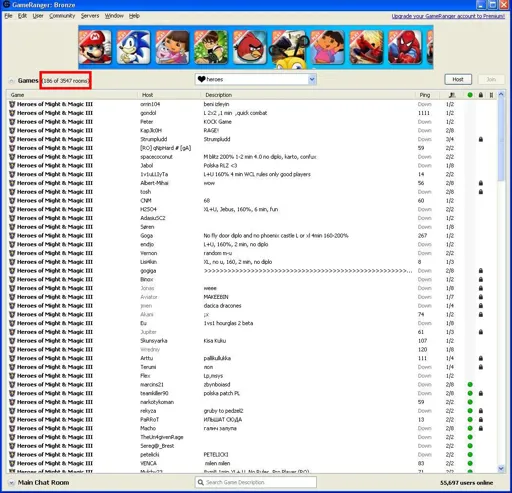Sort by the padlock column header
Screen dimensions: 512x493
pos(481,95)
